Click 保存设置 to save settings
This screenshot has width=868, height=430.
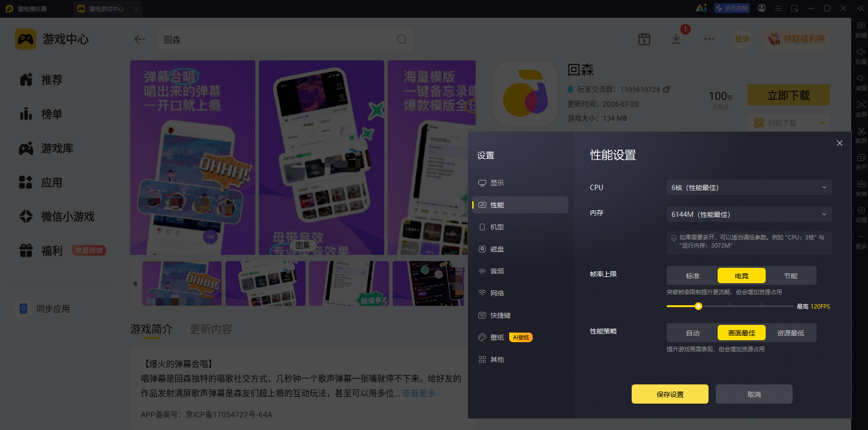click(x=670, y=394)
